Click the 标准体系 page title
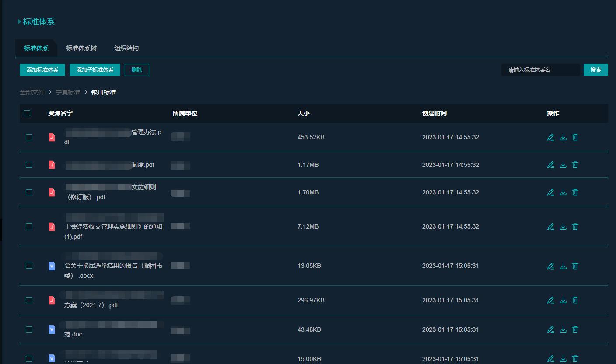Screen dimensions: 616x364 tap(39, 21)
